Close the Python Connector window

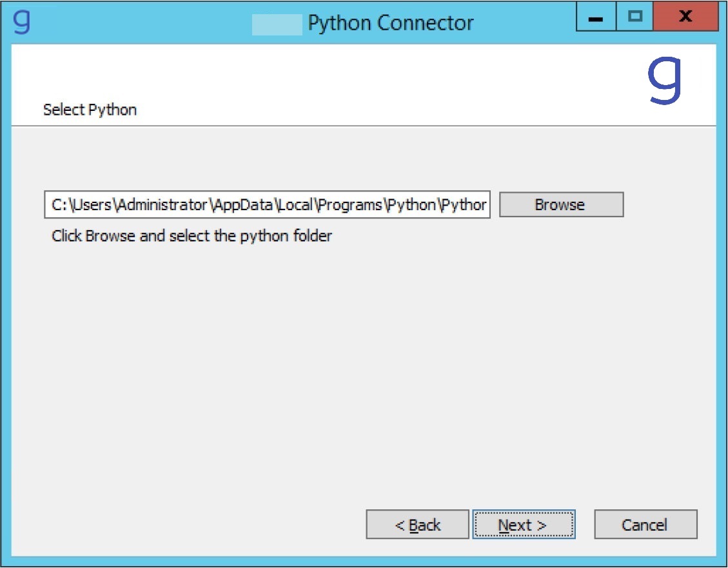[685, 16]
